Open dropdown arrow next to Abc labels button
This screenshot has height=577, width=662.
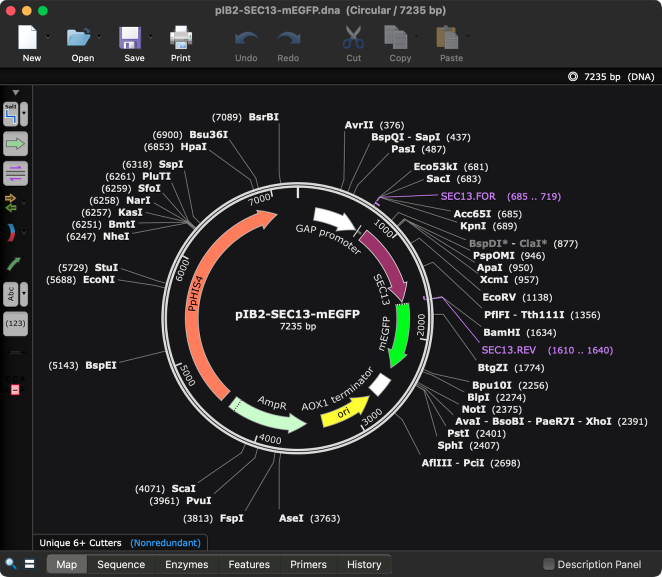[25, 294]
